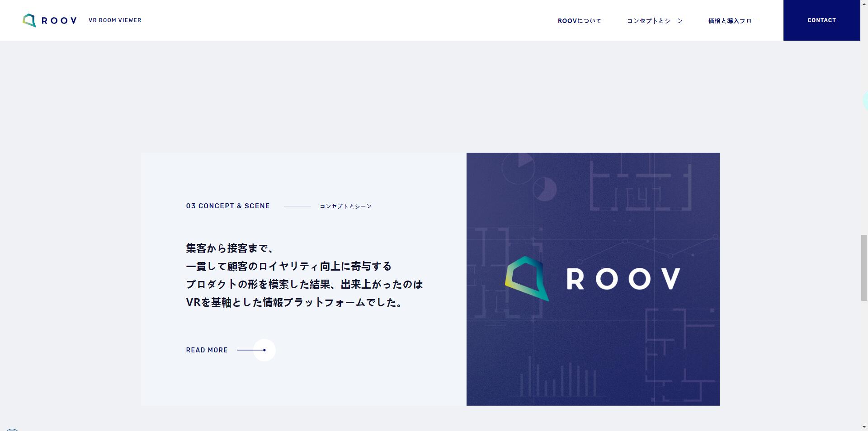Open the コンセプトとシーン navigation item
Image resolution: width=868 pixels, height=431 pixels.
[655, 21]
